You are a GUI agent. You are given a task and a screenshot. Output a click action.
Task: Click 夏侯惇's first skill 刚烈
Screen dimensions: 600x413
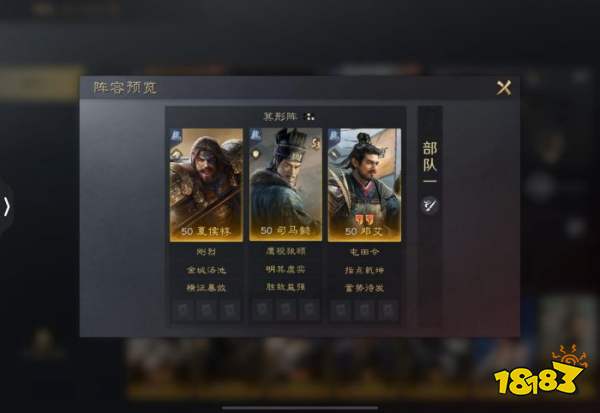coord(206,252)
